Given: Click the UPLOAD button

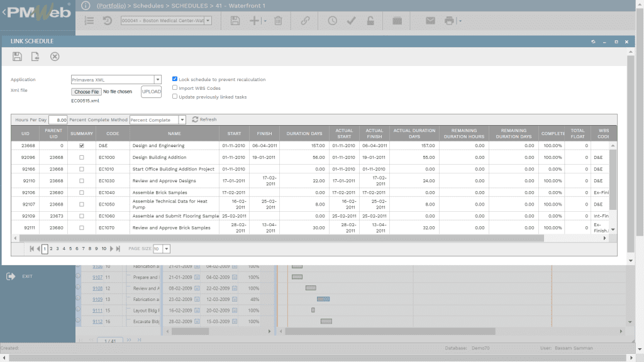Looking at the screenshot, I should 151,92.
